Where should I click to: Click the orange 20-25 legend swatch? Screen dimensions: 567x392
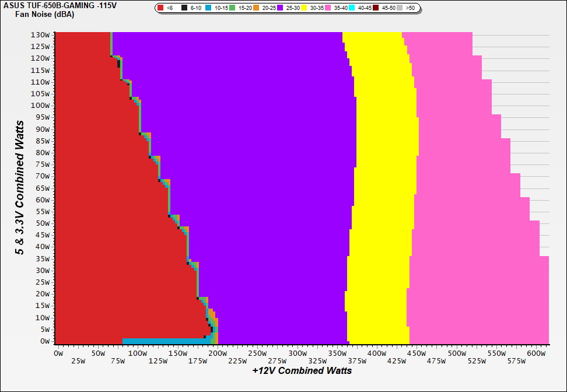click(x=257, y=8)
